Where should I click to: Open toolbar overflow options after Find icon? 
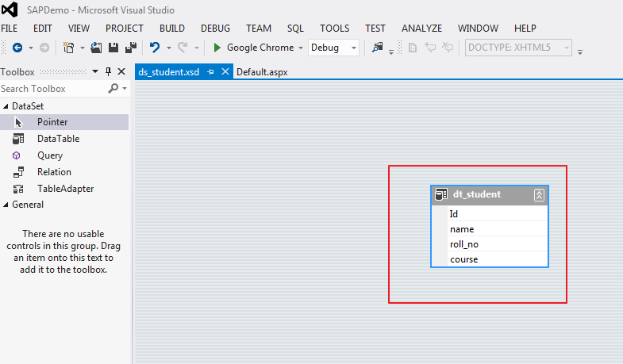point(391,52)
